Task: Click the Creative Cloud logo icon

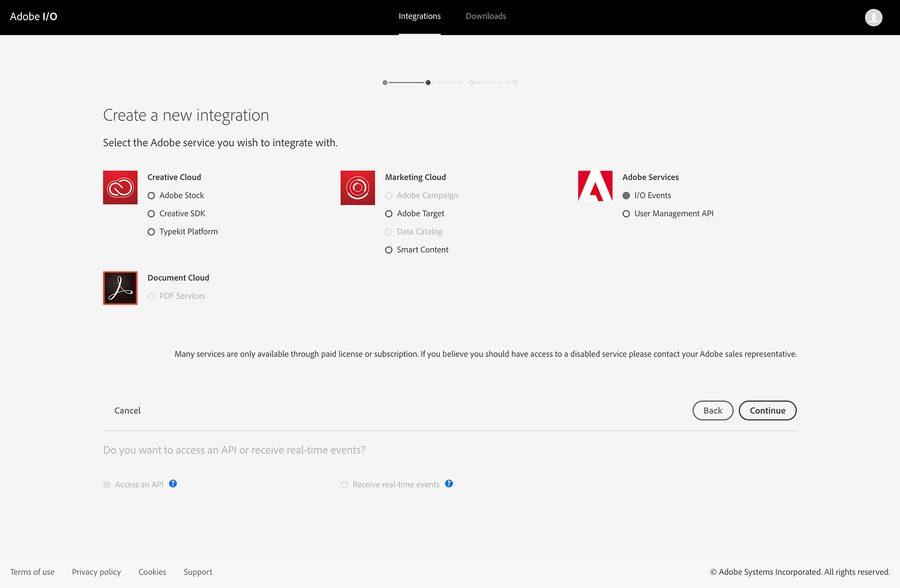Action: pyautogui.click(x=120, y=188)
